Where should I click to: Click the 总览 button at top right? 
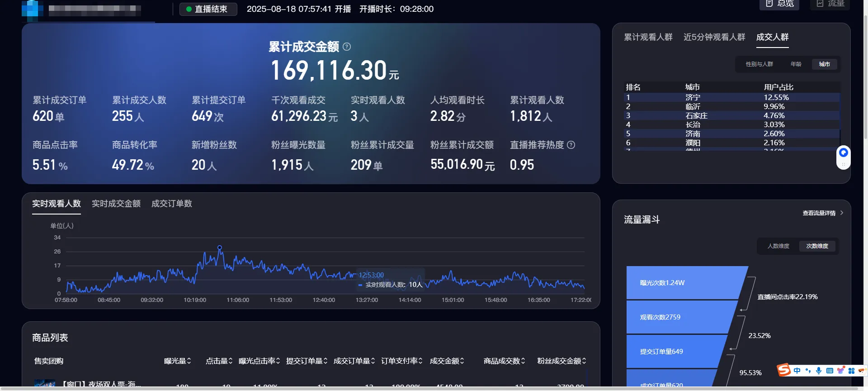pyautogui.click(x=779, y=4)
